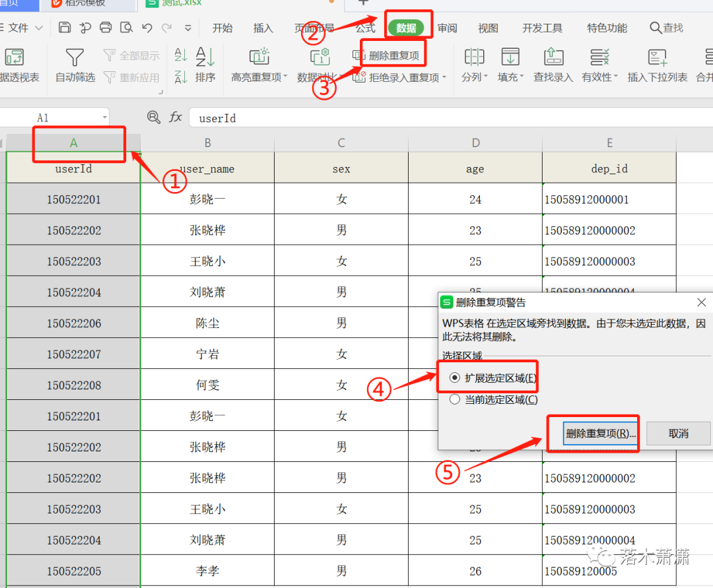The height and width of the screenshot is (588, 713).
Task: Click the formula bar showing userId
Action: (x=450, y=118)
